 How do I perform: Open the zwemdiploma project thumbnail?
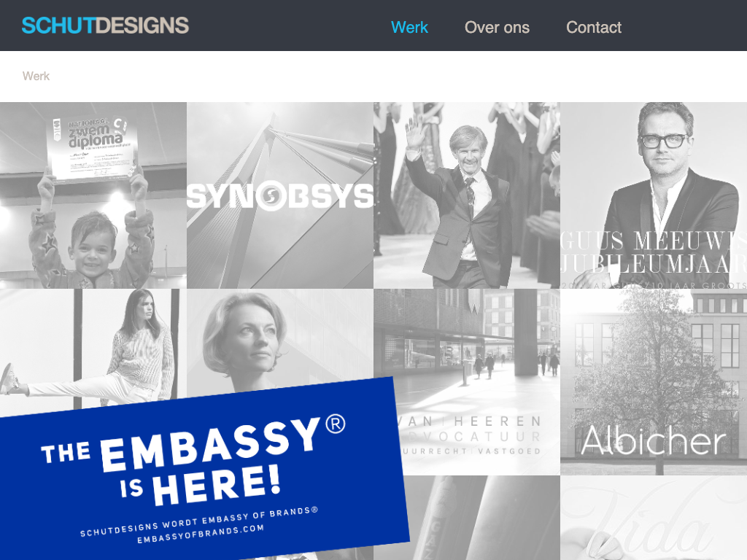(x=93, y=195)
